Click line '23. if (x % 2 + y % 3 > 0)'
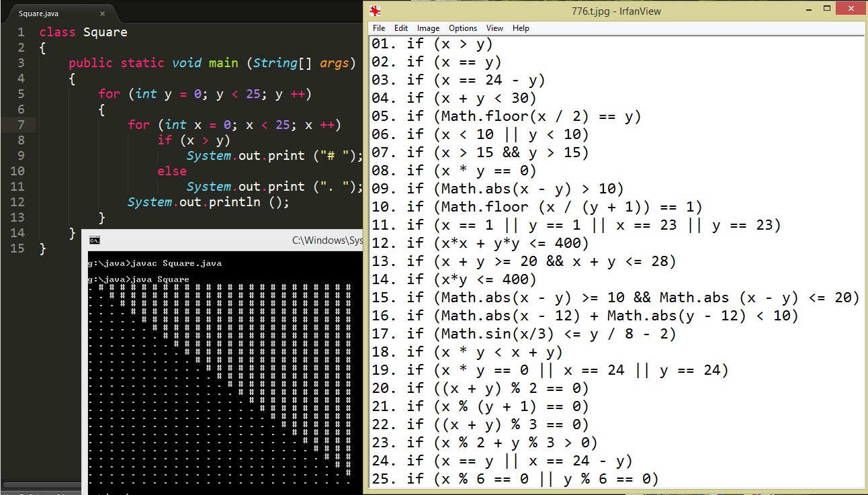Screen dimensions: 868x495 tap(484, 443)
